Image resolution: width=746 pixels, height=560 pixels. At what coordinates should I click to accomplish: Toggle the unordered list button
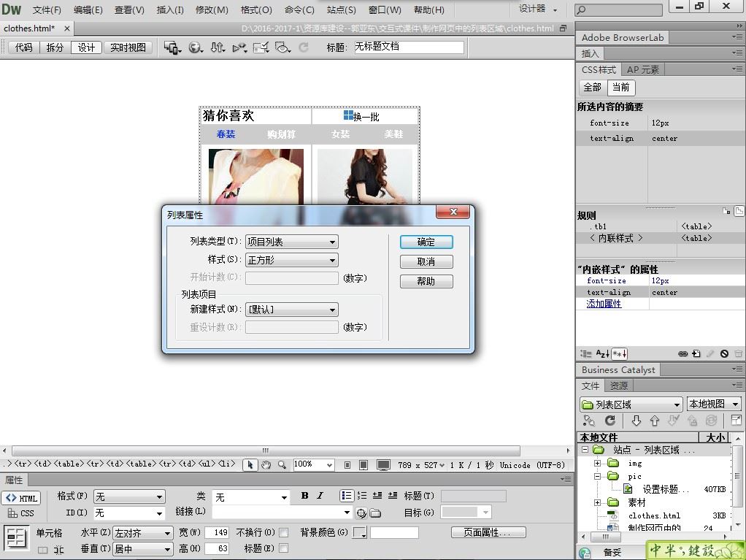coord(346,496)
